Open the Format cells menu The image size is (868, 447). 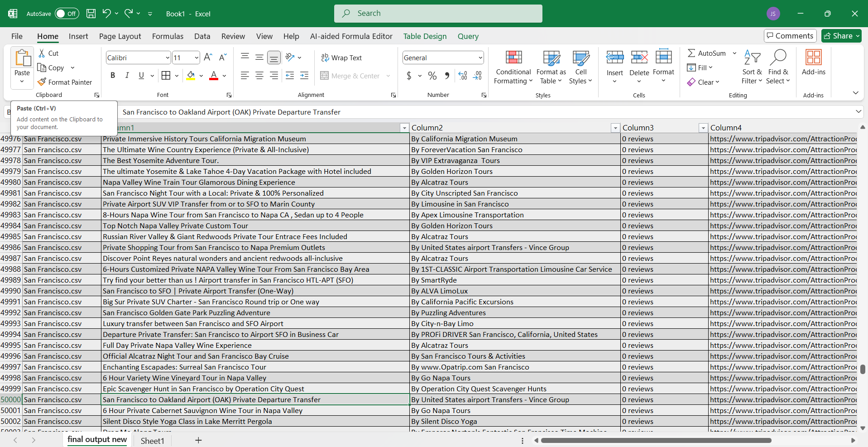(x=664, y=66)
